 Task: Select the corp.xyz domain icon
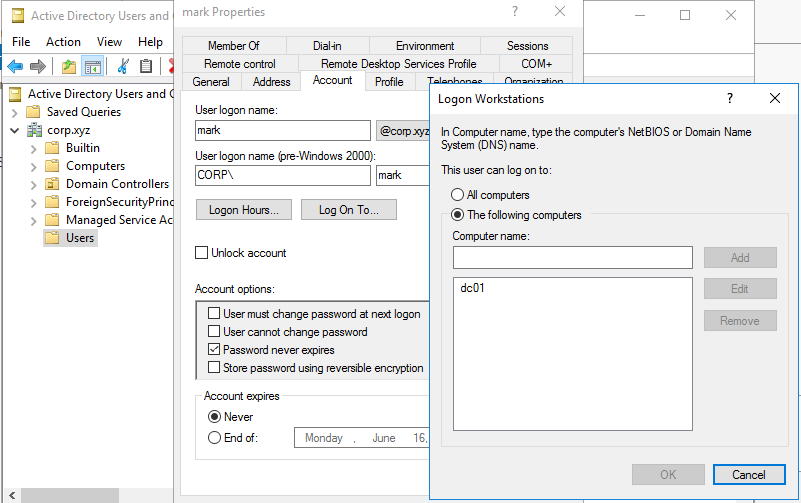click(35, 130)
